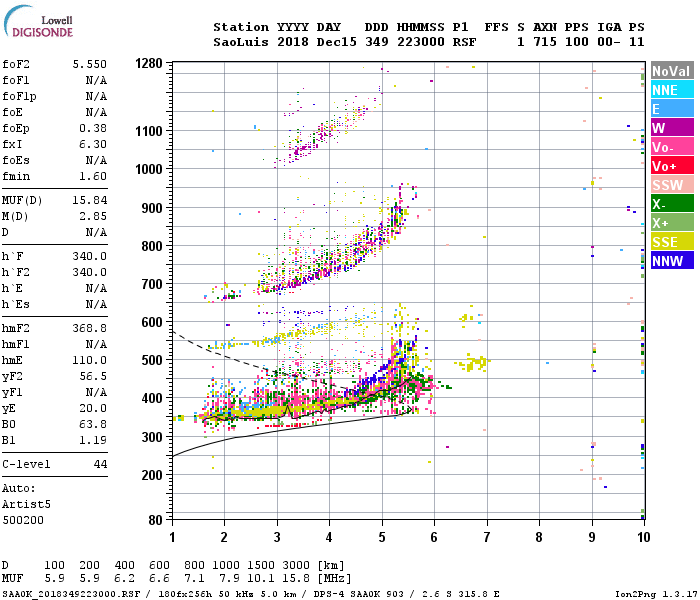
Task: Click the solid profile curve start near 250 km
Action: tap(174, 455)
